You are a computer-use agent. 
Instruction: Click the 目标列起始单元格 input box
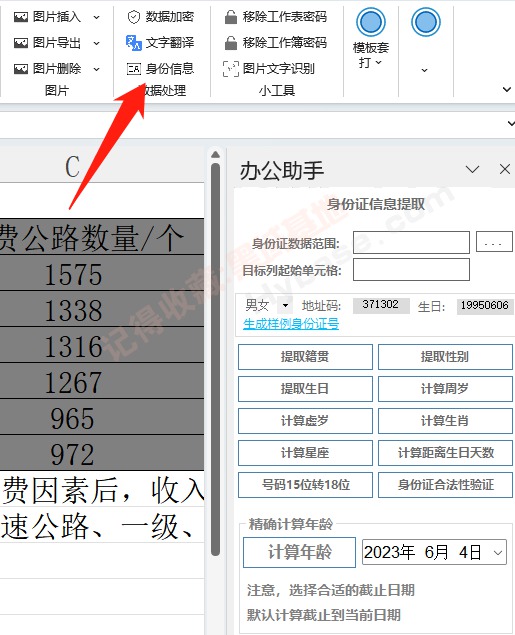411,270
